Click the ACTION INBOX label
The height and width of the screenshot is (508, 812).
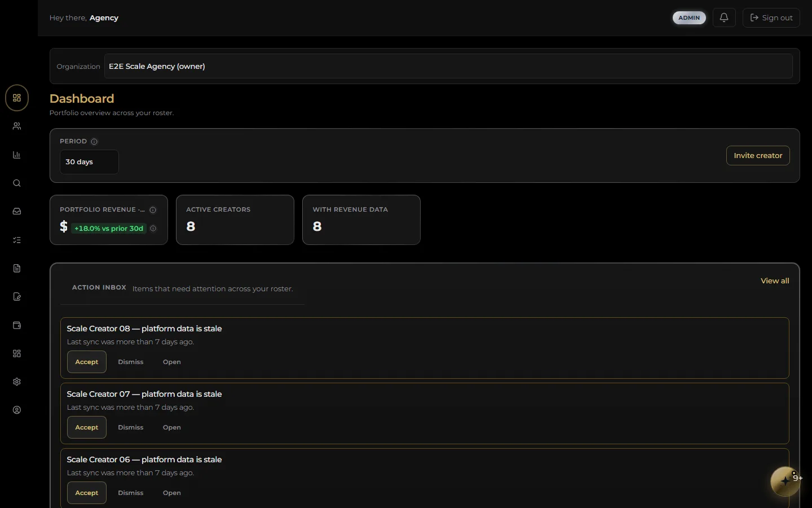point(99,287)
